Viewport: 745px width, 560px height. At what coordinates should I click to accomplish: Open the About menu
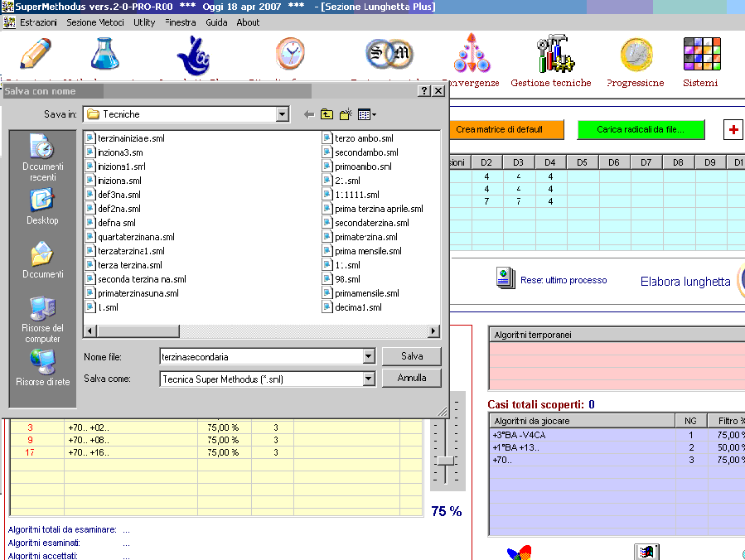tap(248, 22)
